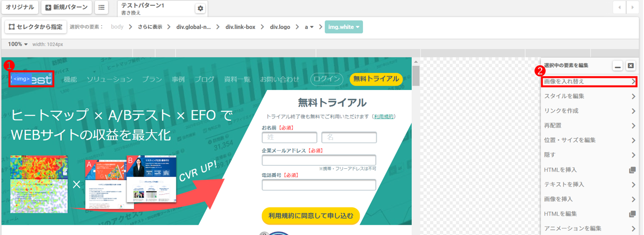This screenshot has height=235, width=644.
Task: Click the heatmap thumbnail image
Action: 39,184
